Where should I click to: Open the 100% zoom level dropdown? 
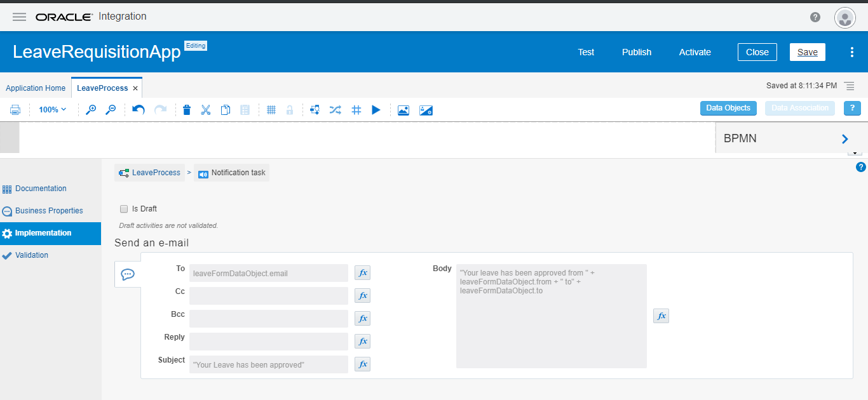coord(52,110)
